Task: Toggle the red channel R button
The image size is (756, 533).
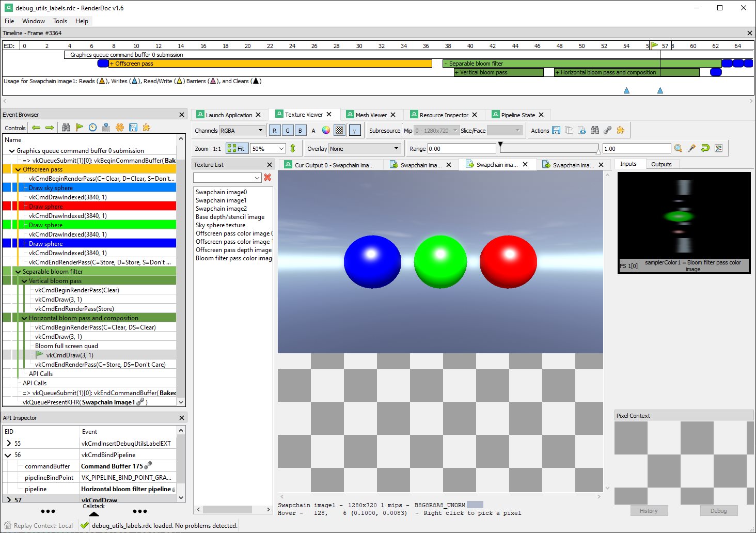Action: 274,131
